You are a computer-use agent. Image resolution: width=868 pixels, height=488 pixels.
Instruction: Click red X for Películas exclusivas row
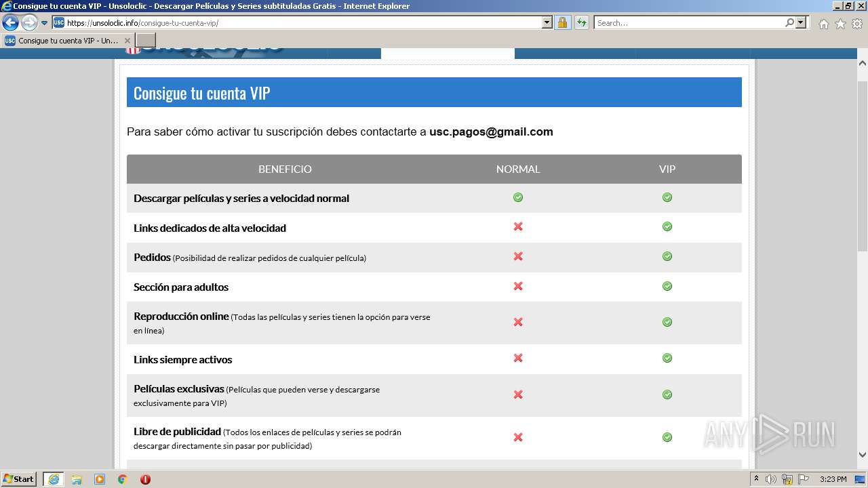pyautogui.click(x=518, y=394)
